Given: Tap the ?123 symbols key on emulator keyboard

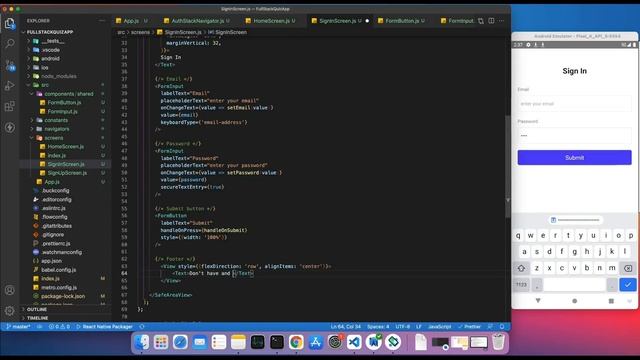Looking at the screenshot, I should 521,284.
